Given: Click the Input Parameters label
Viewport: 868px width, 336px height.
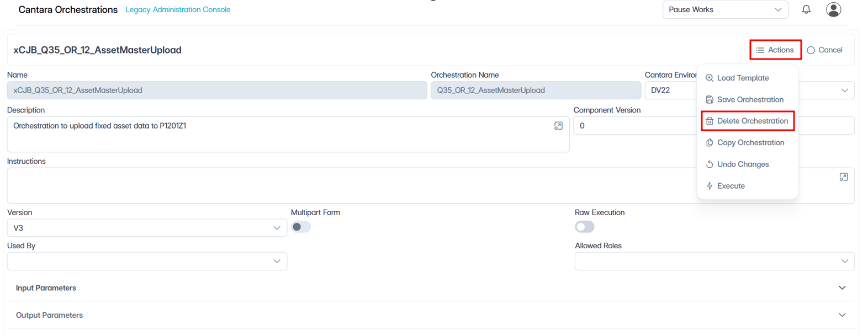Looking at the screenshot, I should [x=46, y=288].
